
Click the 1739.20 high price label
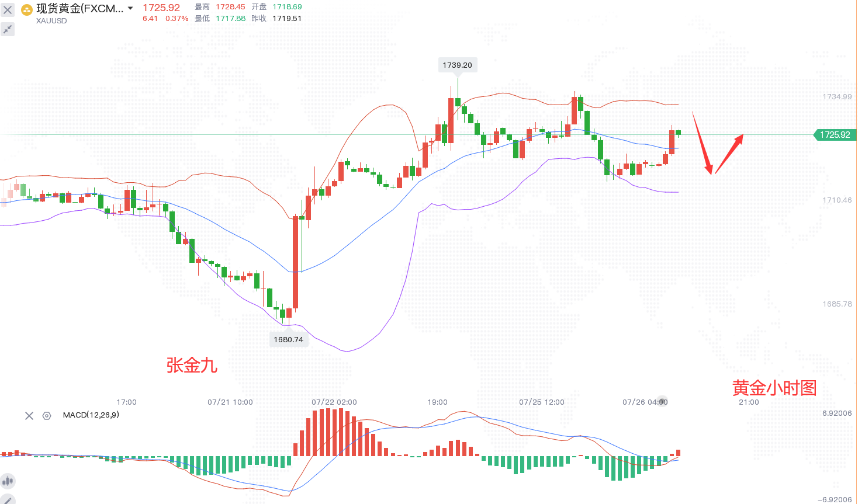pos(457,65)
